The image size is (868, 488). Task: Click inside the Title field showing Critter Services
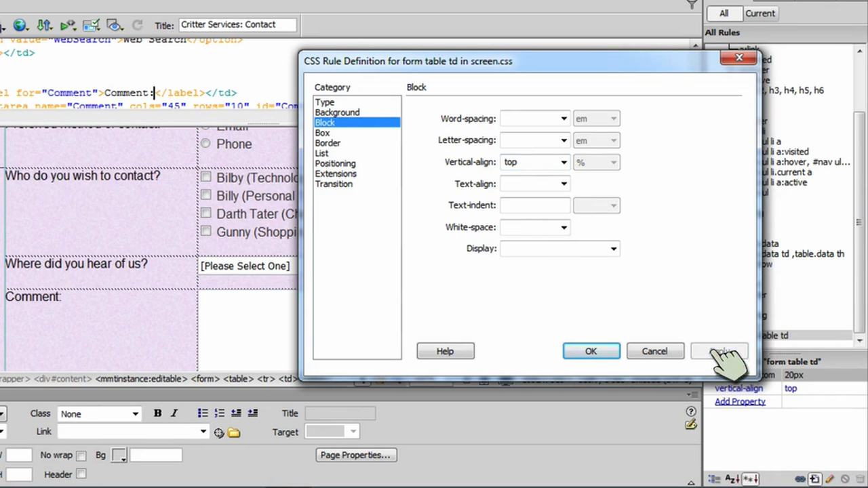tap(237, 24)
